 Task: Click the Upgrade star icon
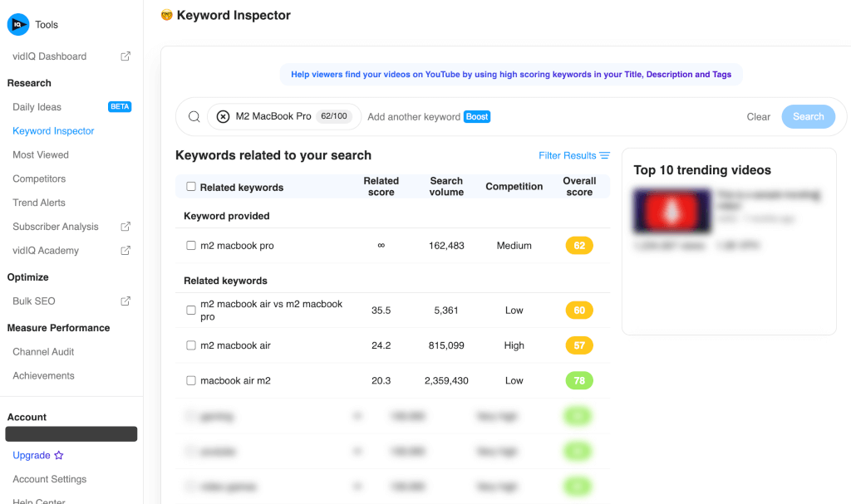(x=59, y=456)
